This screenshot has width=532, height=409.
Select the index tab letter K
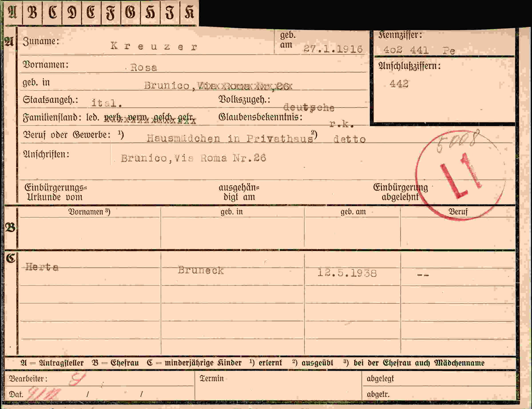(x=189, y=12)
